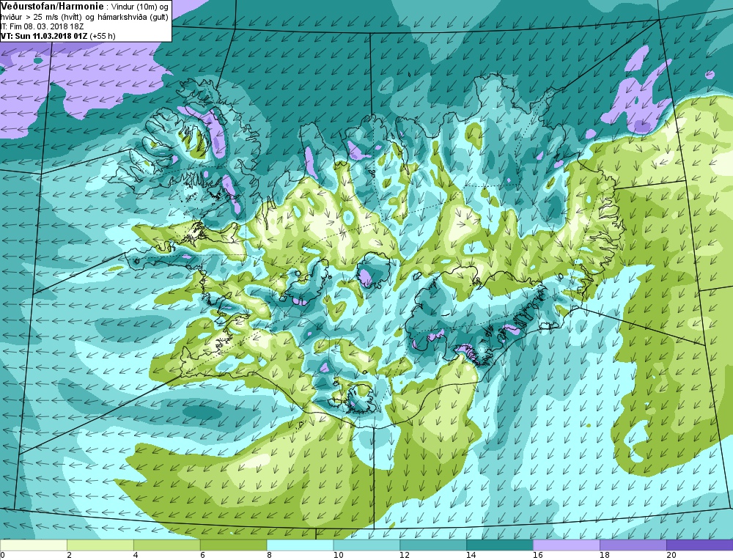Screen dimensions: 733x560
Task: Click the legend label '4'
Action: 136,556
